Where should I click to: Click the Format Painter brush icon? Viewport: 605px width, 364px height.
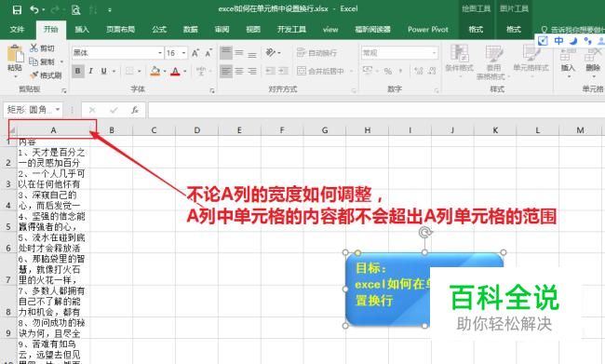(x=34, y=75)
